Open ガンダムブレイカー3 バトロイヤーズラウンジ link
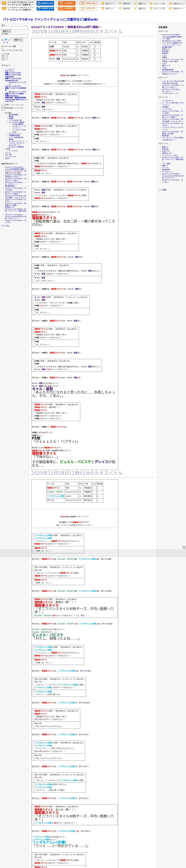186x868 pixels. tap(18, 142)
